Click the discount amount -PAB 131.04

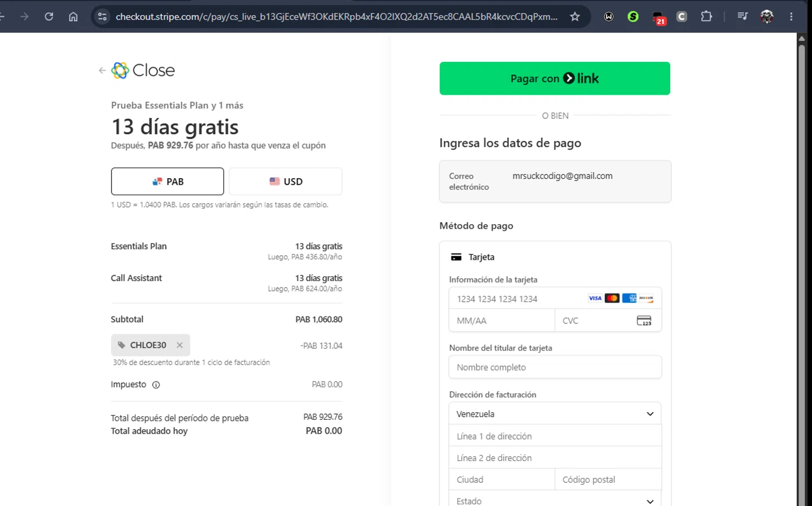(322, 346)
